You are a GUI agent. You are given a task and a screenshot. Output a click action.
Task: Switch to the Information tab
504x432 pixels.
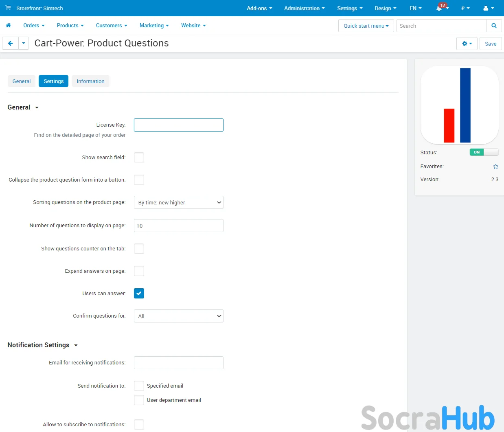[90, 81]
